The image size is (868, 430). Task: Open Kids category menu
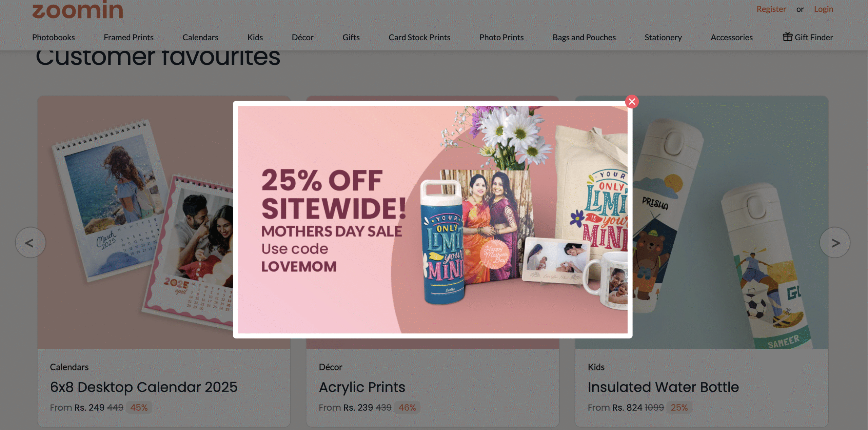click(255, 37)
